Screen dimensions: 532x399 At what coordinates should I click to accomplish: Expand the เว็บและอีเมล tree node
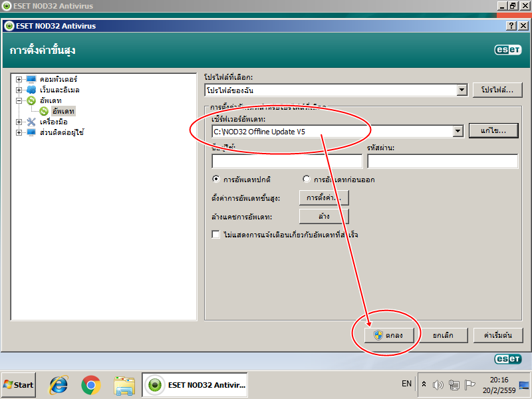pos(19,90)
